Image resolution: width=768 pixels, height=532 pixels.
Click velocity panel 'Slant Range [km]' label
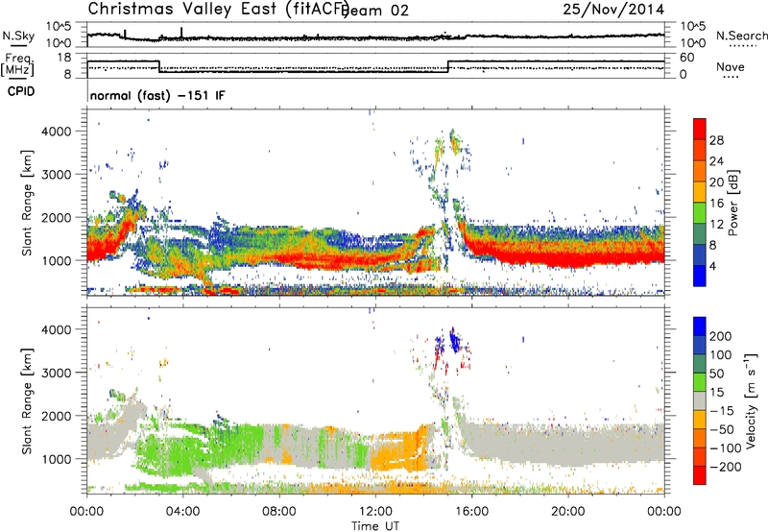click(27, 400)
